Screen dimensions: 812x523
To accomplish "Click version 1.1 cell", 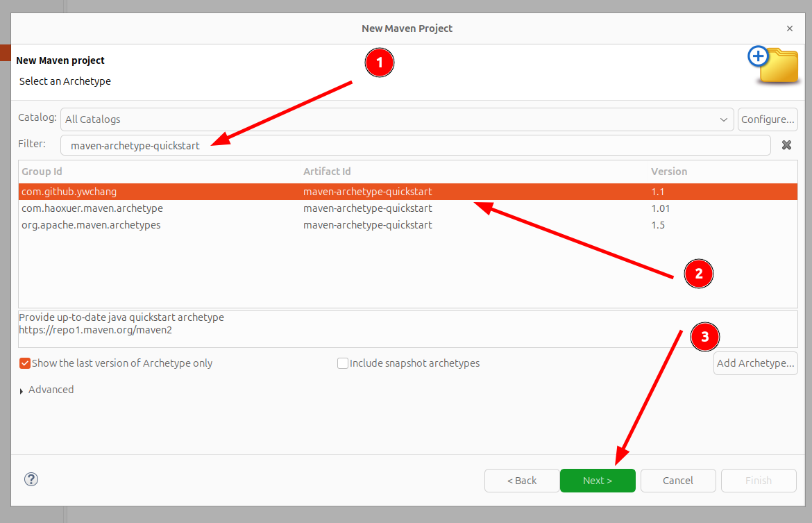I will 658,192.
